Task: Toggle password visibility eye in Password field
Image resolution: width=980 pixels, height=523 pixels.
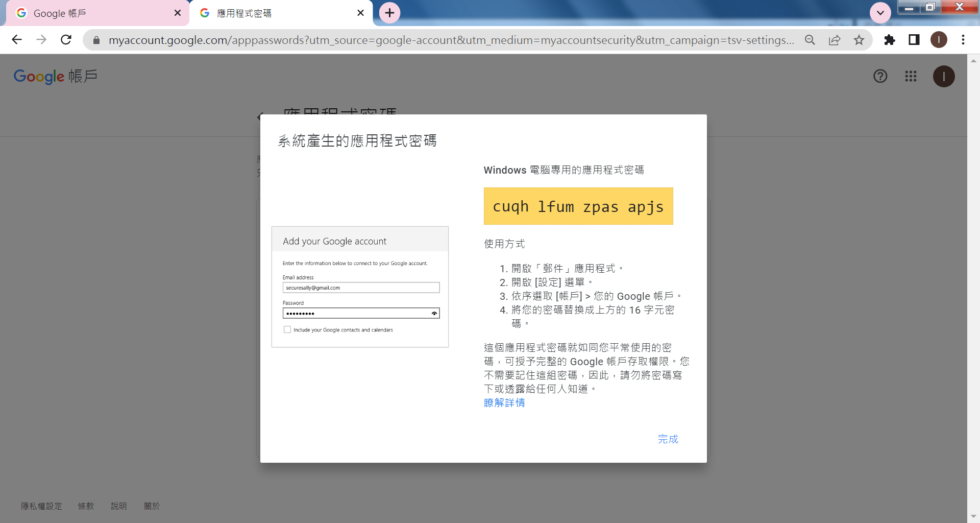Action: 434,313
